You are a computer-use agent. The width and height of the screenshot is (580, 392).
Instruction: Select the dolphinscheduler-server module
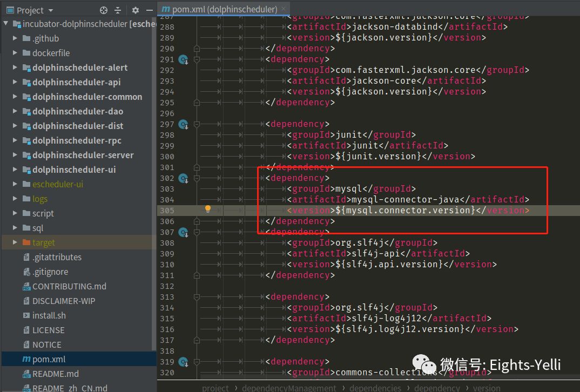(83, 155)
